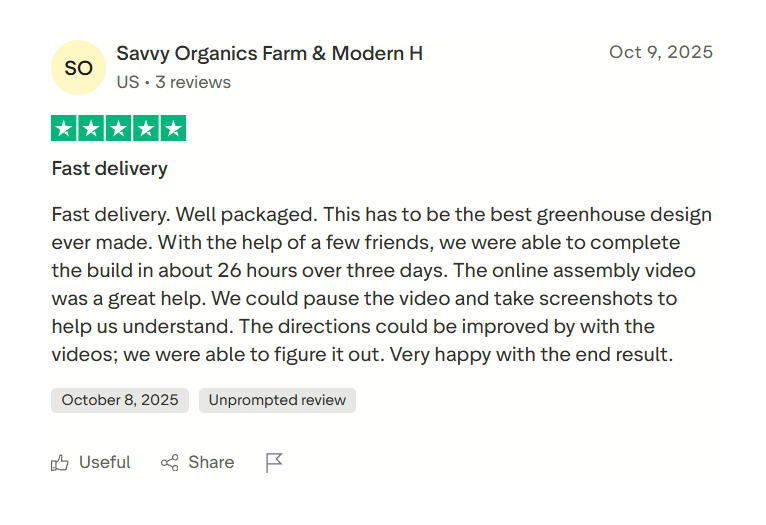Click the 'October 8, 2025' experience date tag
Viewport: 766px width, 525px height.
pos(120,400)
